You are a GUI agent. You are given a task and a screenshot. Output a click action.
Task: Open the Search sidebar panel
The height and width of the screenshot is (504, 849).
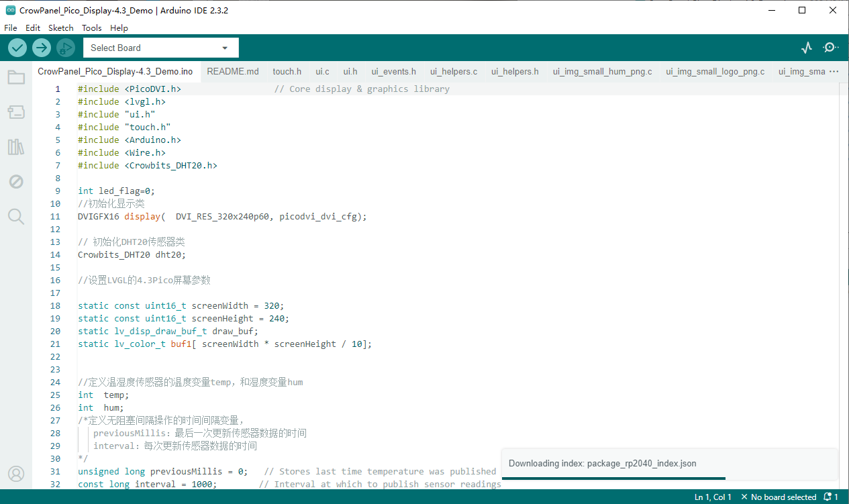(x=16, y=216)
